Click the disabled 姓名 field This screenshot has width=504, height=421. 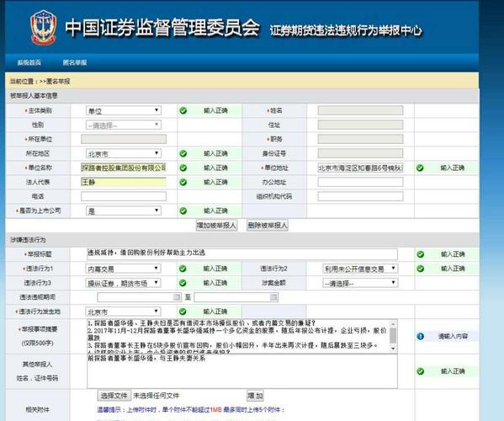tap(360, 110)
